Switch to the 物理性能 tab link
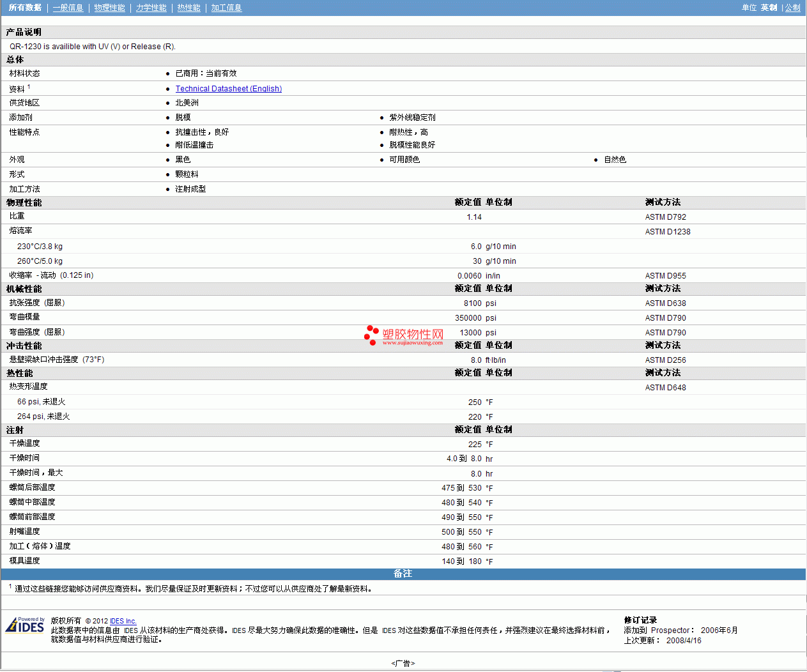 (109, 8)
